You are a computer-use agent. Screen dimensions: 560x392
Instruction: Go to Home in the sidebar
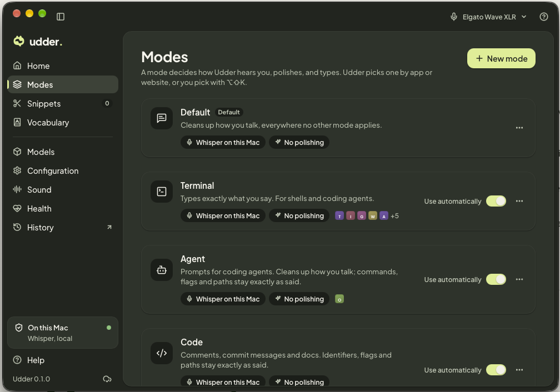[x=63, y=66]
